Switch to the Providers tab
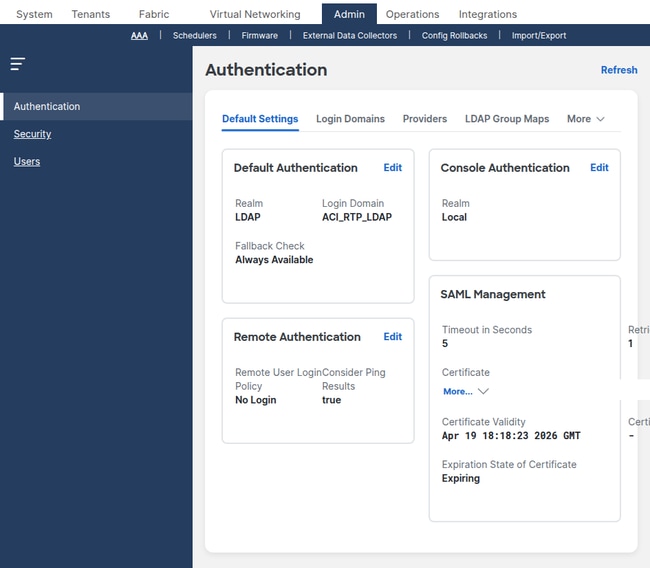This screenshot has width=650, height=568. pos(425,119)
